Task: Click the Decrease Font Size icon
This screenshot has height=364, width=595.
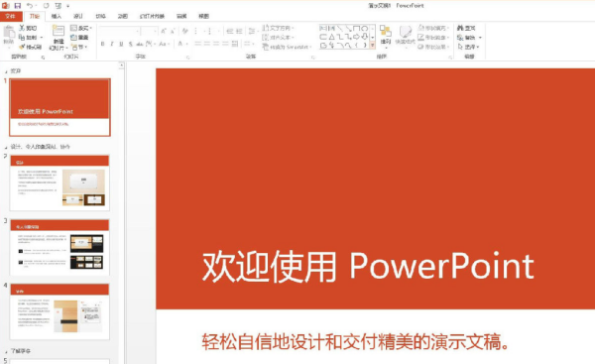Action: (173, 31)
